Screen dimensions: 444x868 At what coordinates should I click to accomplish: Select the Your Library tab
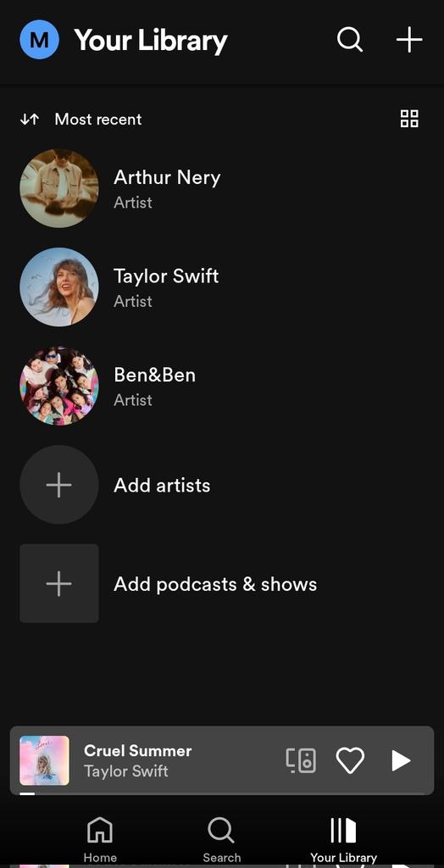pyautogui.click(x=343, y=840)
